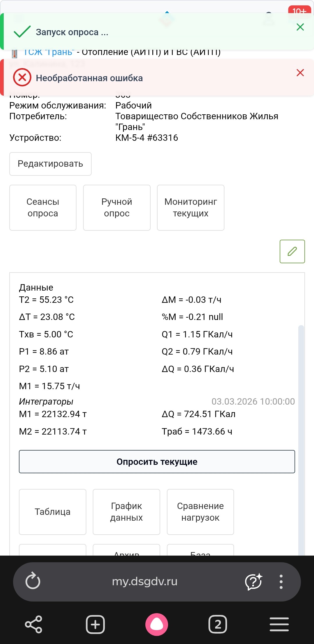Open 'Мониторинг текущих' view
Screen dimensions: 314x644
[x=190, y=208]
